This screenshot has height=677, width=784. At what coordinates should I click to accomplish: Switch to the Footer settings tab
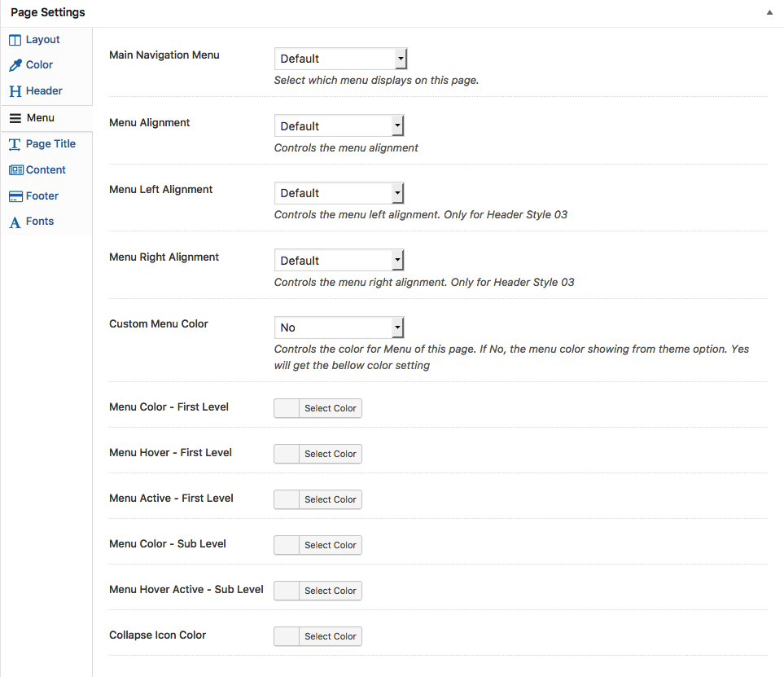(x=42, y=196)
